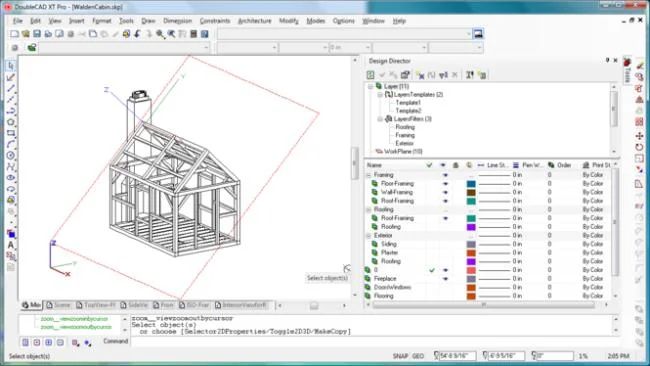The image size is (650, 366).
Task: Toggle visibility of the Framing group row
Action: pos(446,175)
